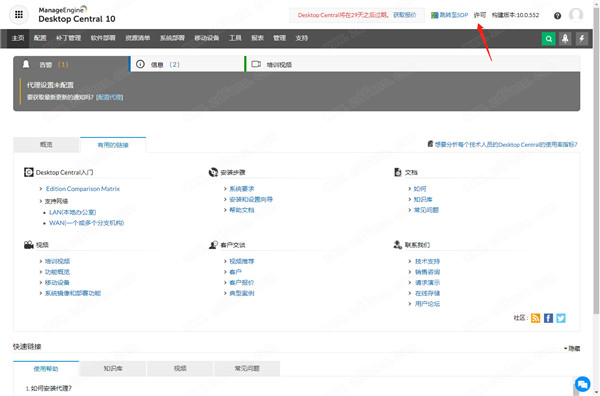Open WAN(一个或多个分支机构) link
This screenshot has height=396, width=600.
pyautogui.click(x=86, y=223)
